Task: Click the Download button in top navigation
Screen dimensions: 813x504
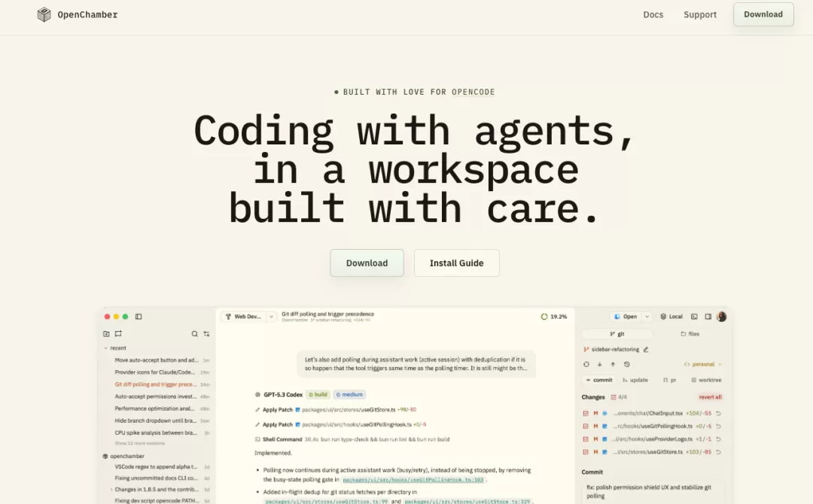Action: [x=763, y=14]
